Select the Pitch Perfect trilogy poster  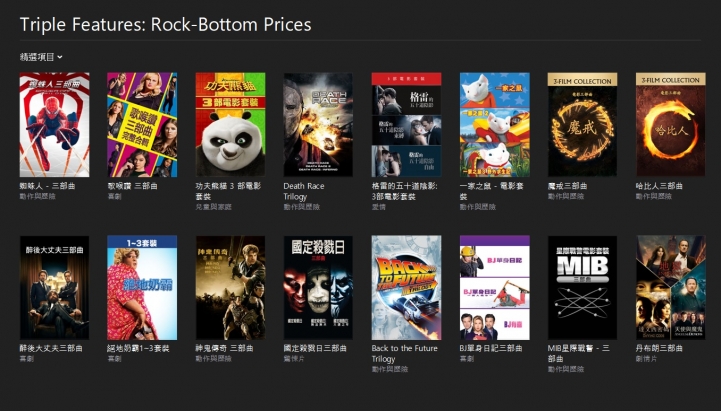click(142, 125)
